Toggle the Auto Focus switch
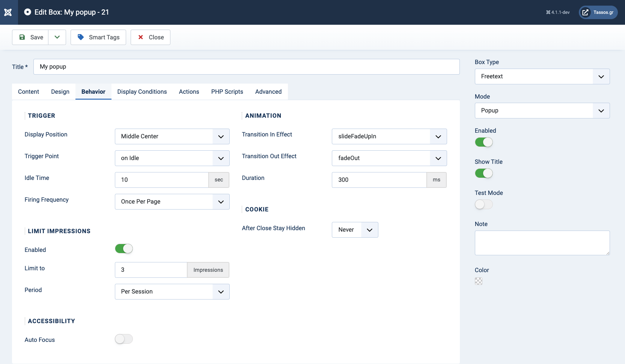Image resolution: width=625 pixels, height=364 pixels. coord(124,339)
